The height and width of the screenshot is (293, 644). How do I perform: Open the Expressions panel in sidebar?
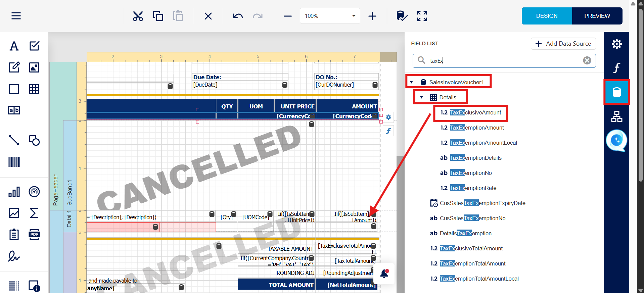point(617,68)
